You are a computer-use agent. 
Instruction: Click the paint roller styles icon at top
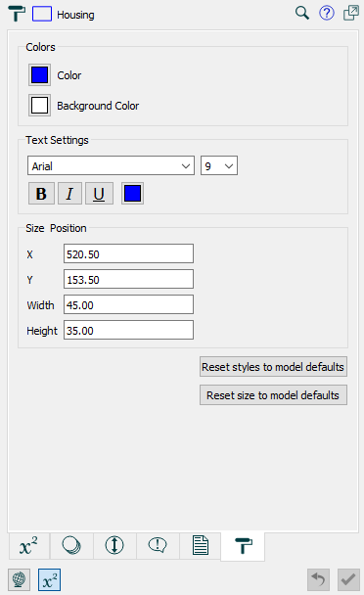pos(17,14)
